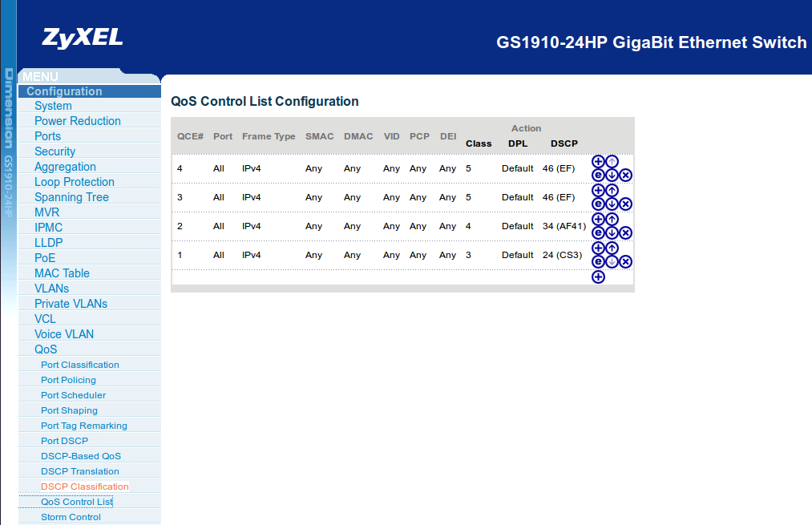Edit QCE 2 entry

click(598, 233)
